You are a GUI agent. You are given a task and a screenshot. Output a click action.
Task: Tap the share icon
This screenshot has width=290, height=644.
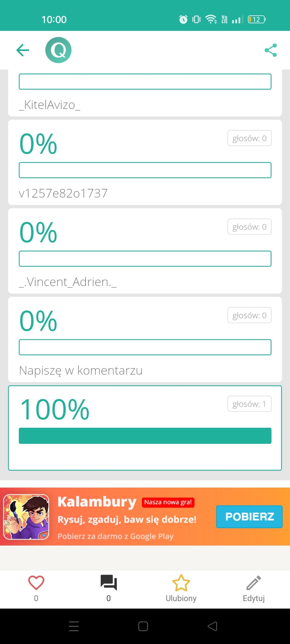point(271,50)
